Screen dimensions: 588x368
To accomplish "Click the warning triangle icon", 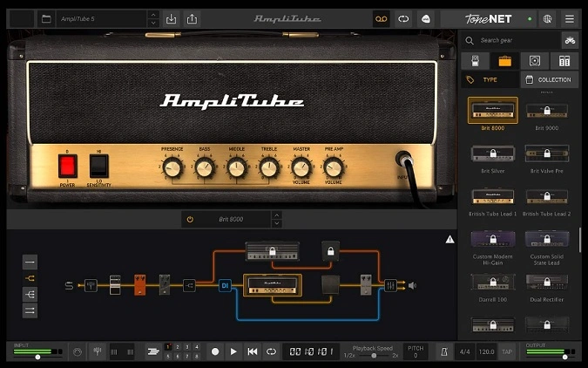I will (449, 239).
